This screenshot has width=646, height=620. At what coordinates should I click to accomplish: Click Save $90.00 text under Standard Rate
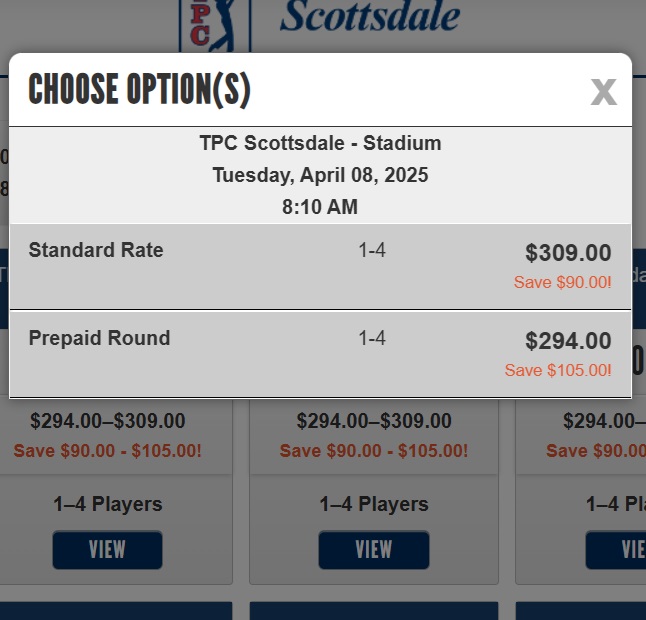tap(562, 283)
